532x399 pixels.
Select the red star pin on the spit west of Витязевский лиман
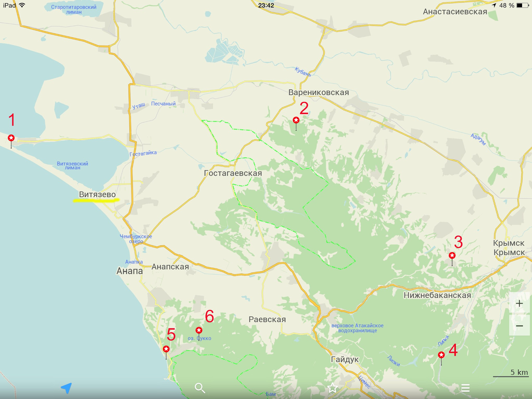pos(11,138)
